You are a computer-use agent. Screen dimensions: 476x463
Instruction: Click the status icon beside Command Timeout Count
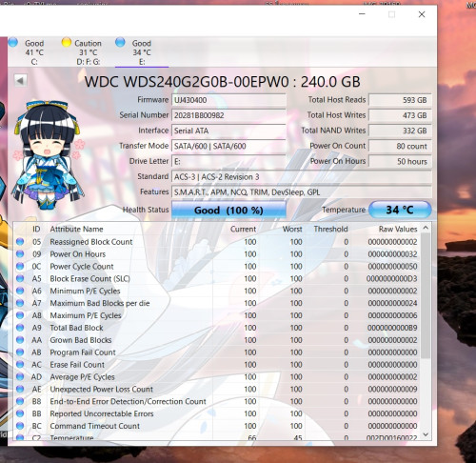pyautogui.click(x=20, y=426)
